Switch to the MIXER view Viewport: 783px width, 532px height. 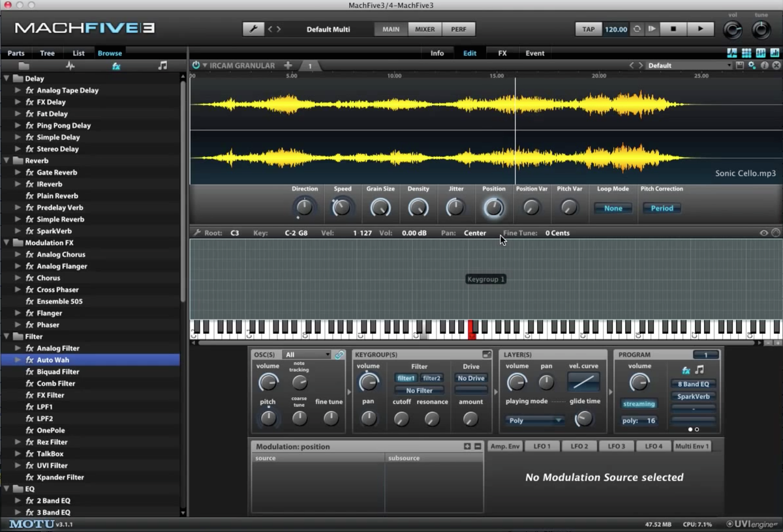point(425,29)
